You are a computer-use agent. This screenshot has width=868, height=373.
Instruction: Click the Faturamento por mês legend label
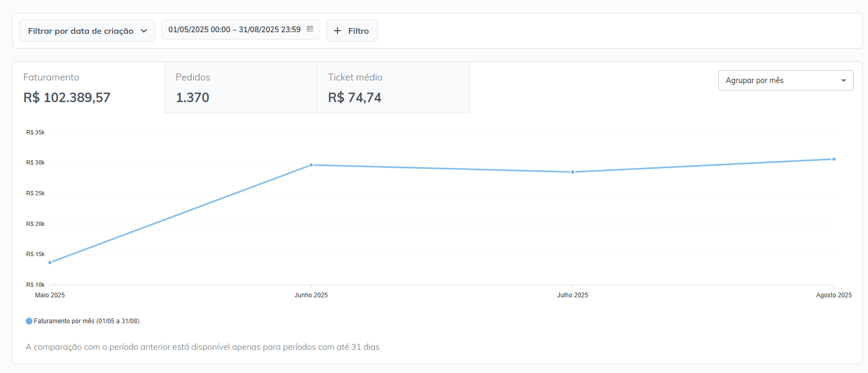pyautogui.click(x=87, y=321)
